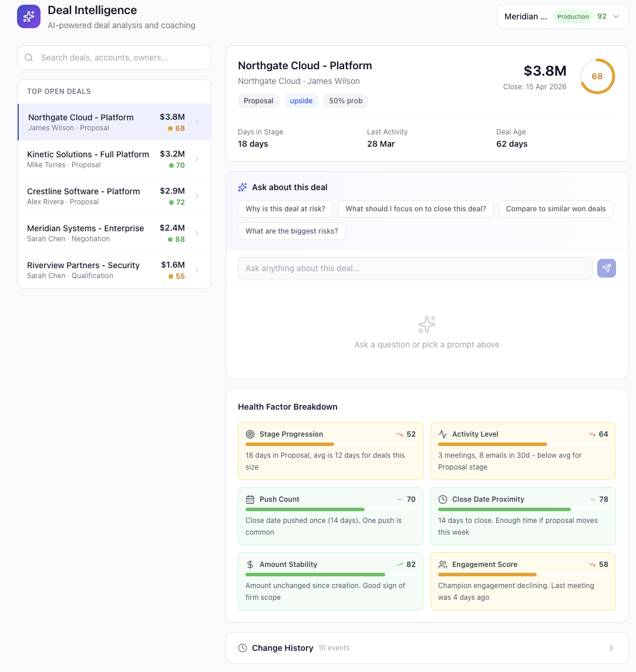Open the Kinetic Solutions deal chevron

click(x=197, y=159)
